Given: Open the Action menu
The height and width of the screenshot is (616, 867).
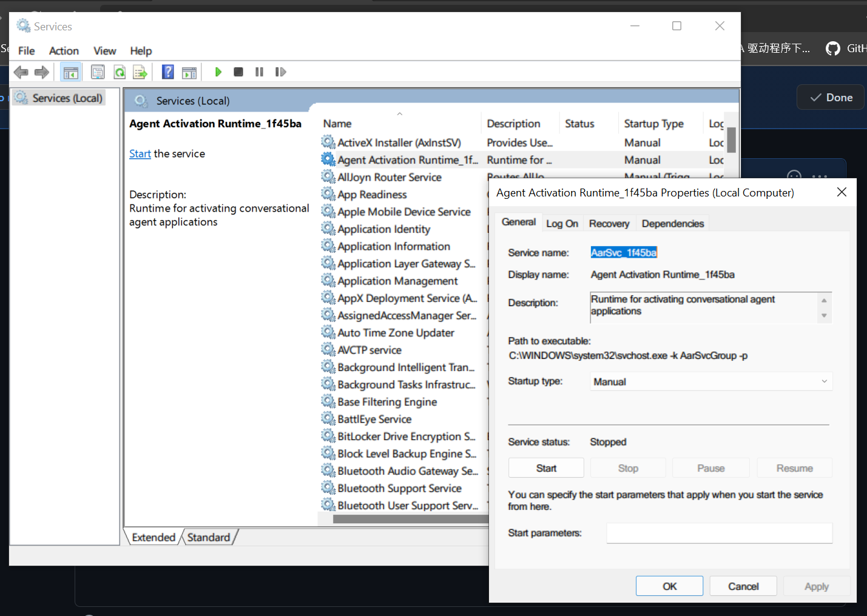Looking at the screenshot, I should (64, 50).
